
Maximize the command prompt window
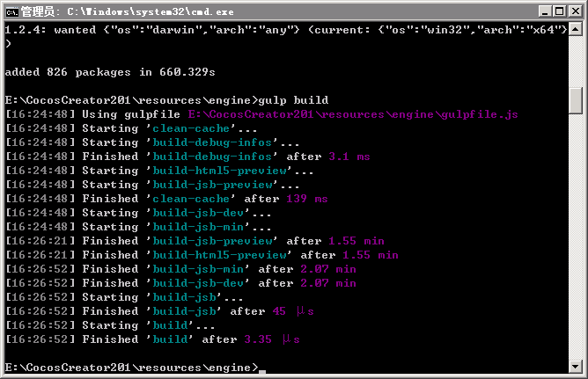pyautogui.click(x=558, y=11)
